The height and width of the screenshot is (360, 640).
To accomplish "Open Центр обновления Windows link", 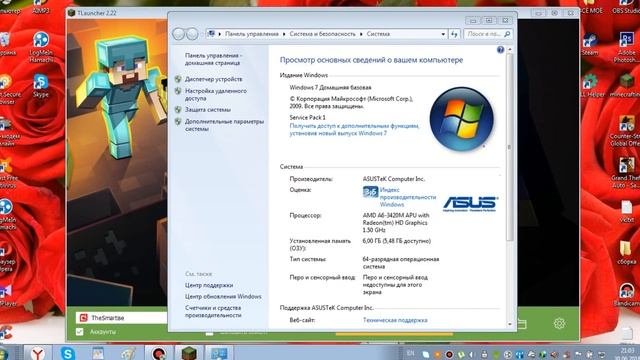I will click(x=223, y=297).
